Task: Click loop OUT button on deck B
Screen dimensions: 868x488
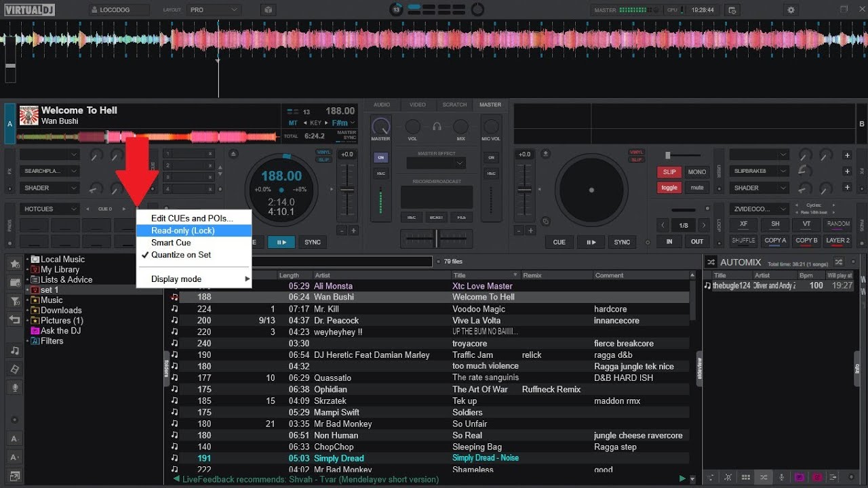Action: tap(697, 241)
